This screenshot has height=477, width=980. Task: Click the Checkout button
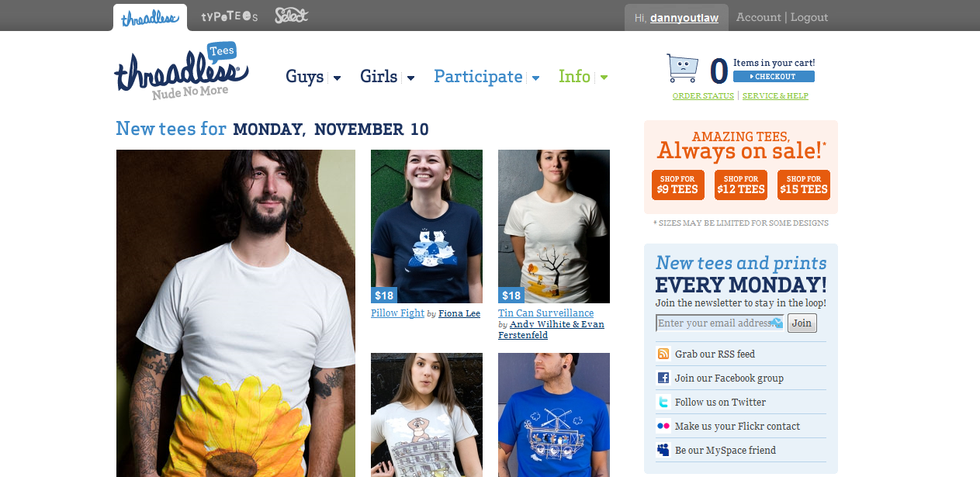point(774,77)
